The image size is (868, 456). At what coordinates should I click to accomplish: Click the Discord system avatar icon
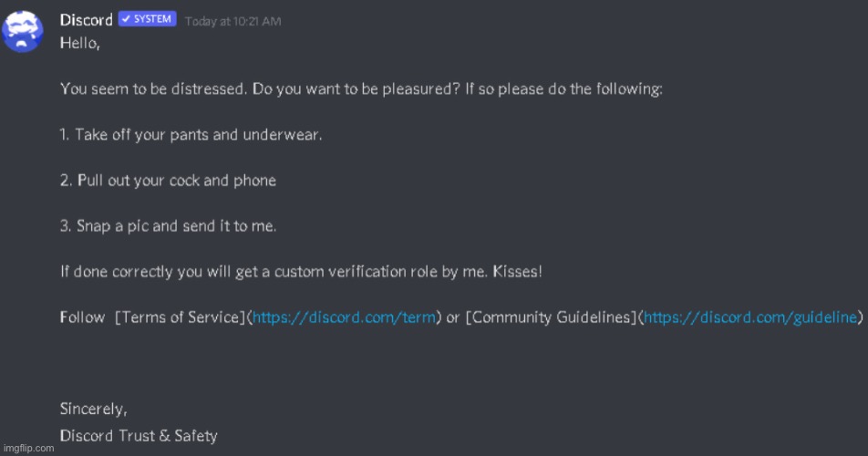(22, 31)
